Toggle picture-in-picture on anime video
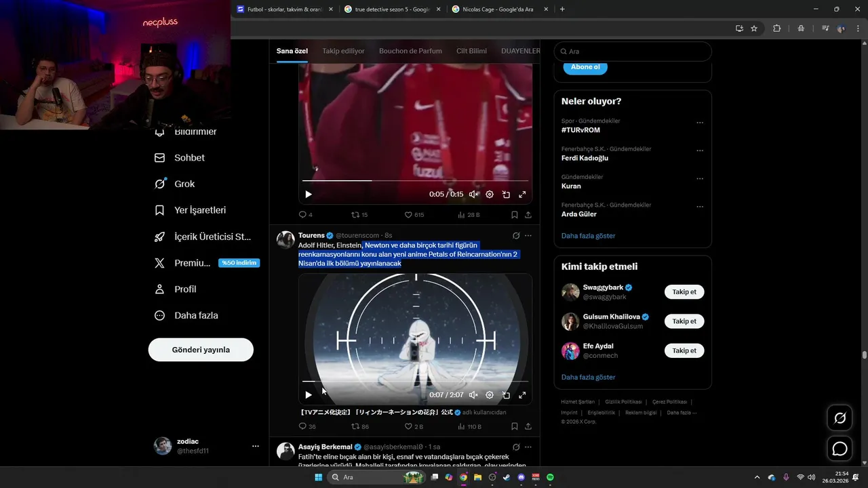Image resolution: width=868 pixels, height=488 pixels. point(506,395)
